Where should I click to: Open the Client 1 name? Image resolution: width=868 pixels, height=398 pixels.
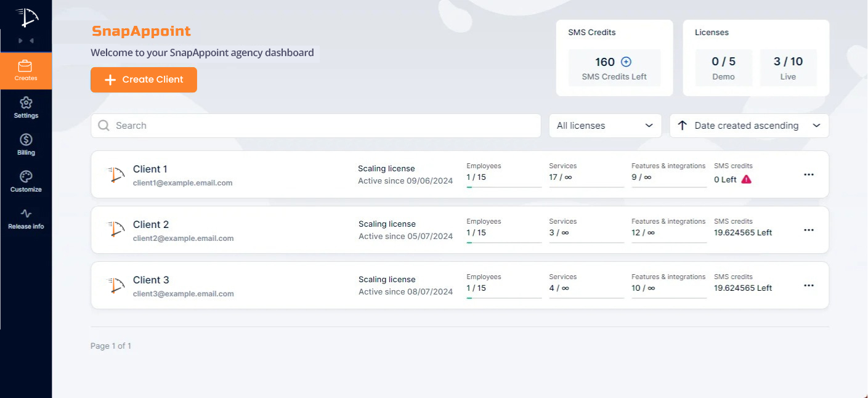[x=150, y=169]
